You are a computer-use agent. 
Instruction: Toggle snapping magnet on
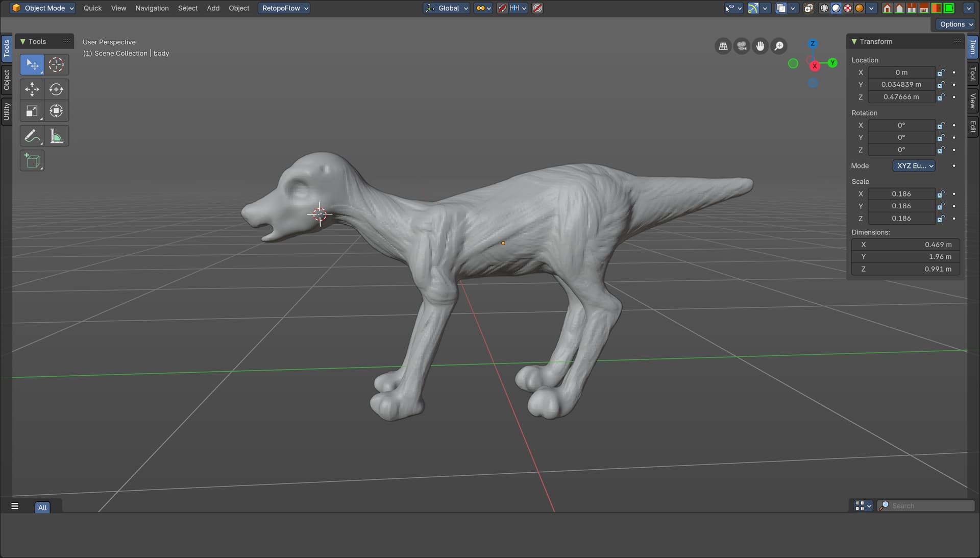point(502,8)
